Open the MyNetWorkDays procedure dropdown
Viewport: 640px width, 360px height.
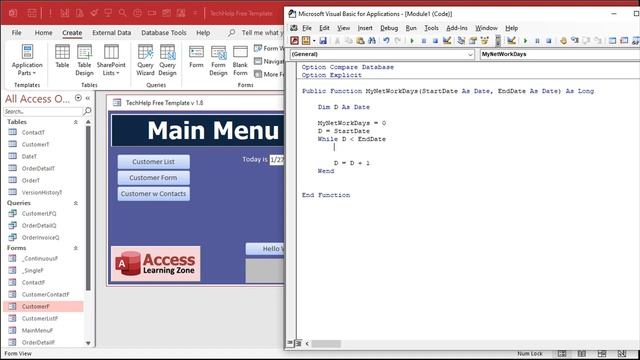pyautogui.click(x=560, y=54)
